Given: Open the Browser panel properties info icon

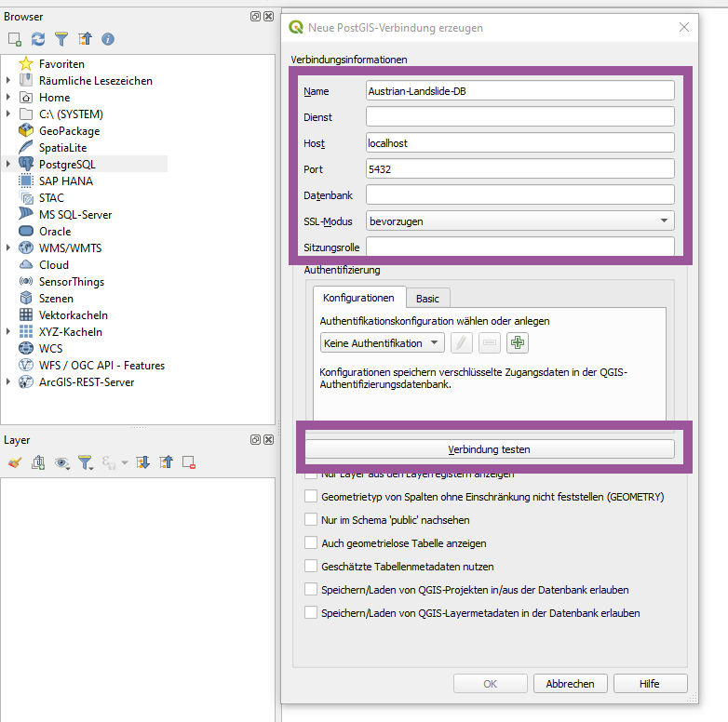Looking at the screenshot, I should [108, 39].
